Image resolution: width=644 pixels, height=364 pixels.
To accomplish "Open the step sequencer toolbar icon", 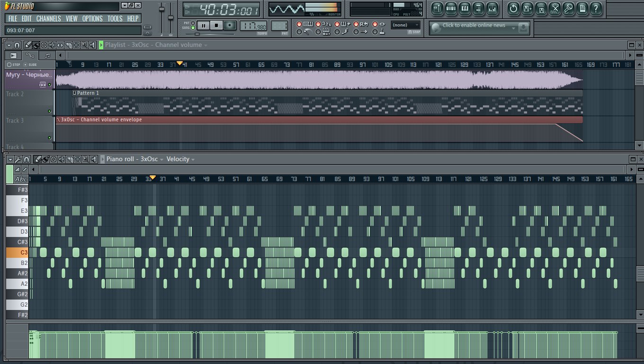I will 451,8.
